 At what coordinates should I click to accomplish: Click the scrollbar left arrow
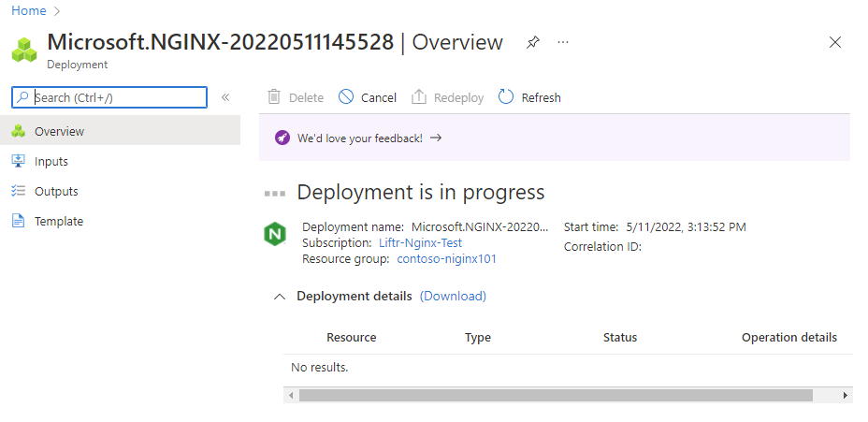click(291, 396)
